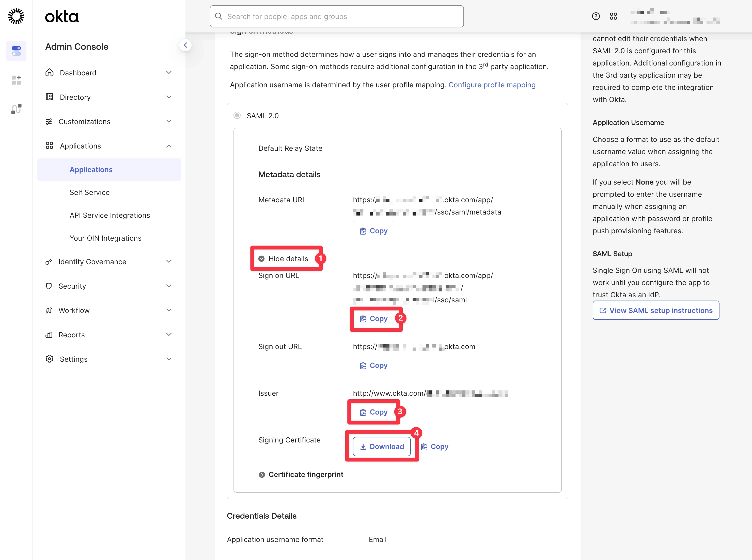Open Your OIN Integrations menu item
This screenshot has width=752, height=560.
(x=105, y=238)
